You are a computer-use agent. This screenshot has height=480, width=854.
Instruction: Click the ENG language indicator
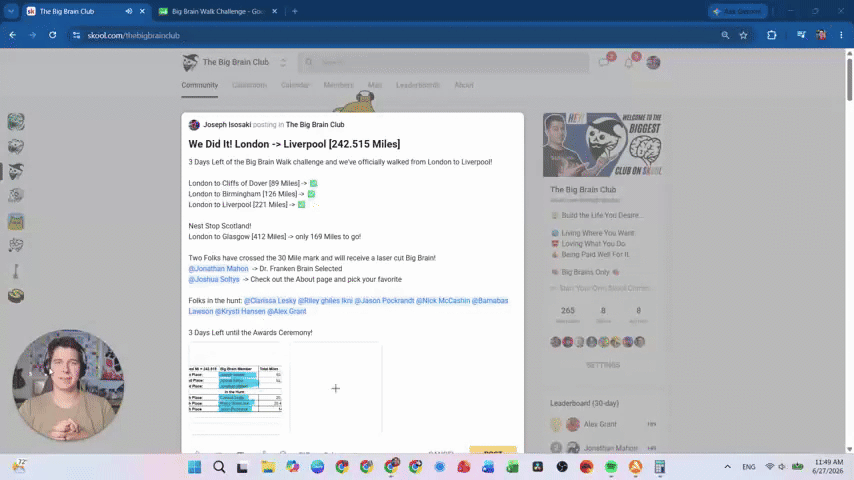[749, 467]
